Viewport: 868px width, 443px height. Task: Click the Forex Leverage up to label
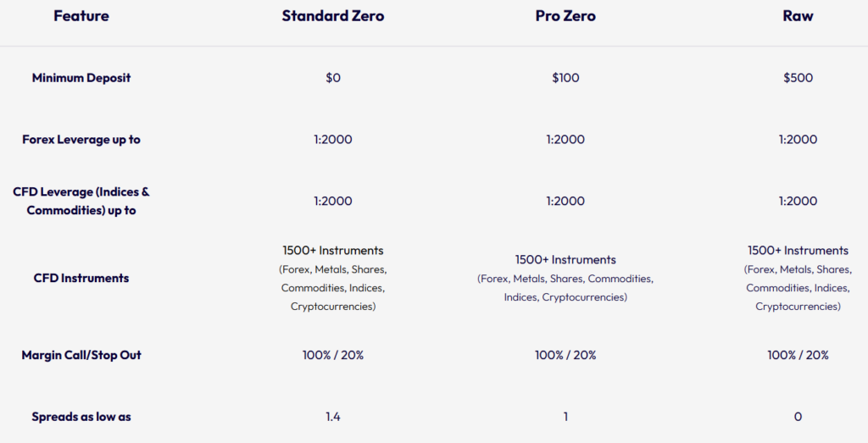point(81,140)
